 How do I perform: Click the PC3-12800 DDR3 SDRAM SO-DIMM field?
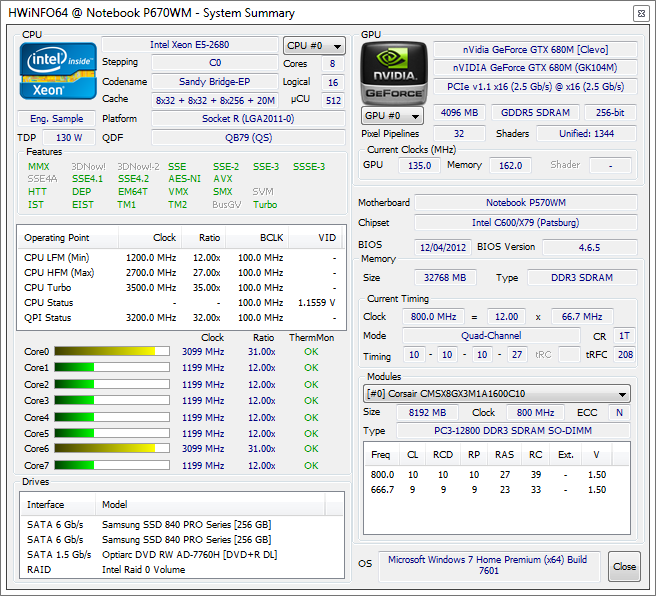click(513, 431)
